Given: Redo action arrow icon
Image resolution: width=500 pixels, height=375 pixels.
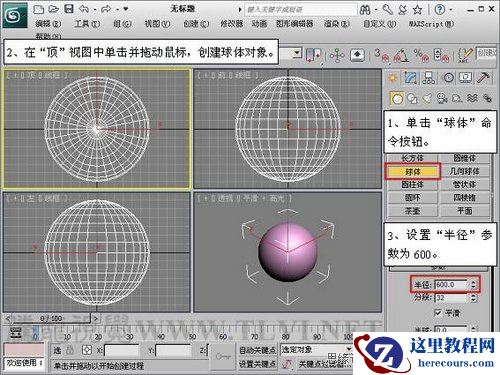Looking at the screenshot, I should 106,9.
